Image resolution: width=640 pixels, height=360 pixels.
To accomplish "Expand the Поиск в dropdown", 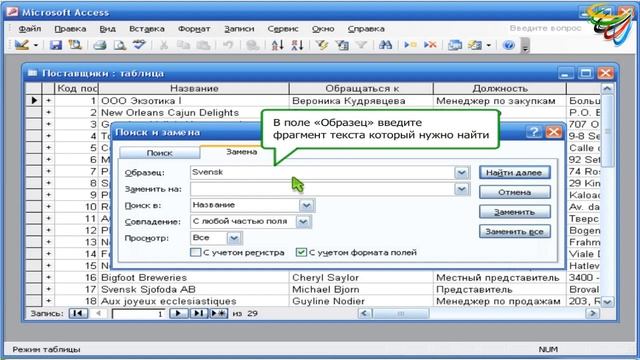I will (x=306, y=205).
